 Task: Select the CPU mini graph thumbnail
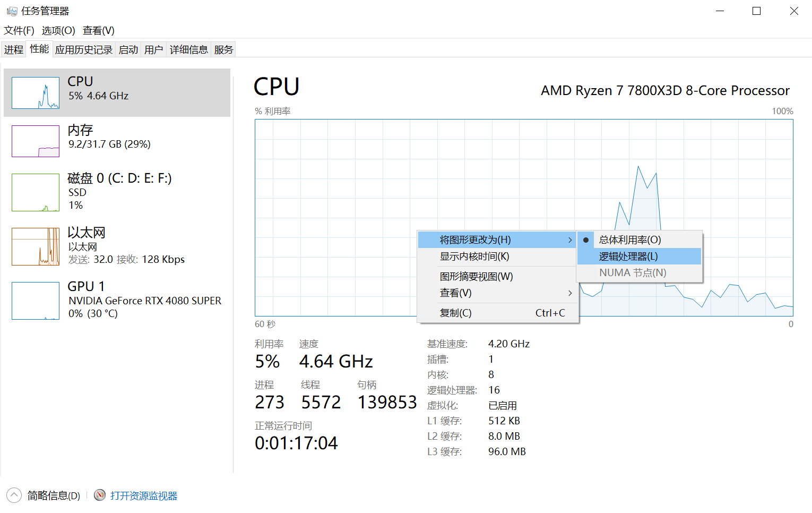(x=36, y=93)
